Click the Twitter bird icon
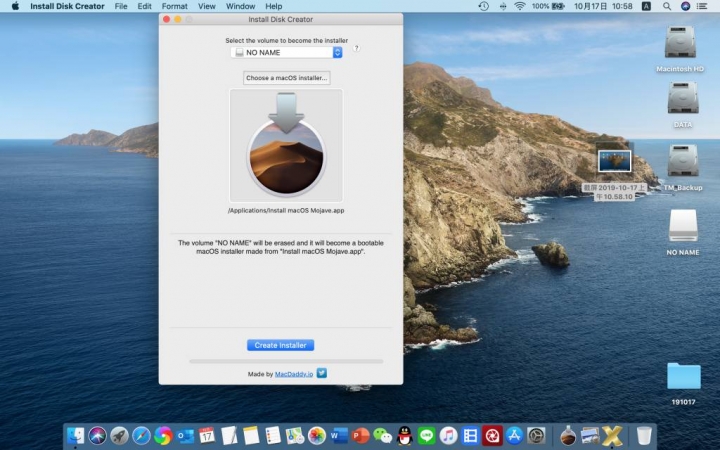Viewport: 720px width, 450px height. tap(322, 373)
